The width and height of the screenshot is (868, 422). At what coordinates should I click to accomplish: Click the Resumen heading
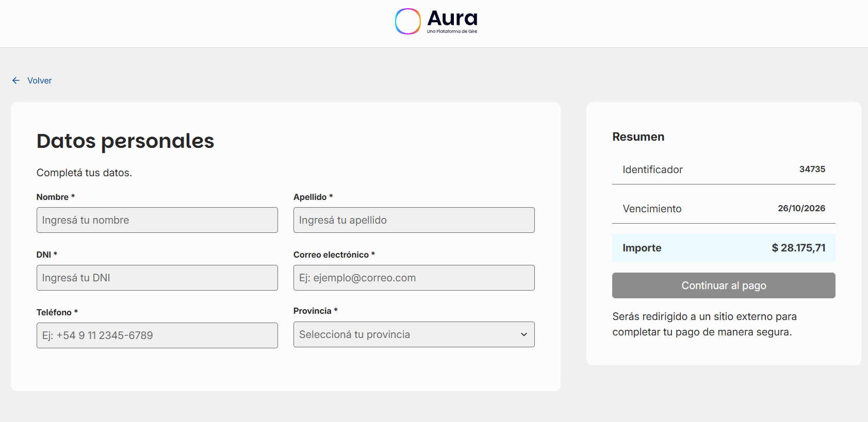pos(638,137)
